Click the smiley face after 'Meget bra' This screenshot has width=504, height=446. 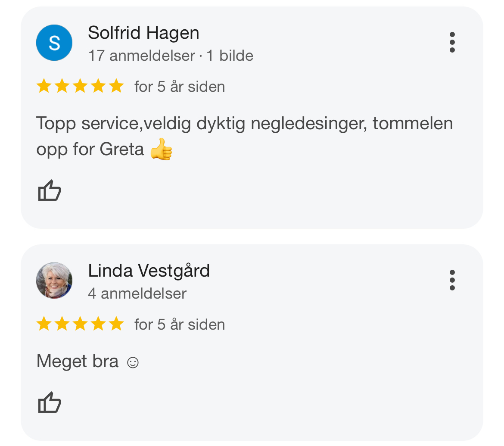133,362
